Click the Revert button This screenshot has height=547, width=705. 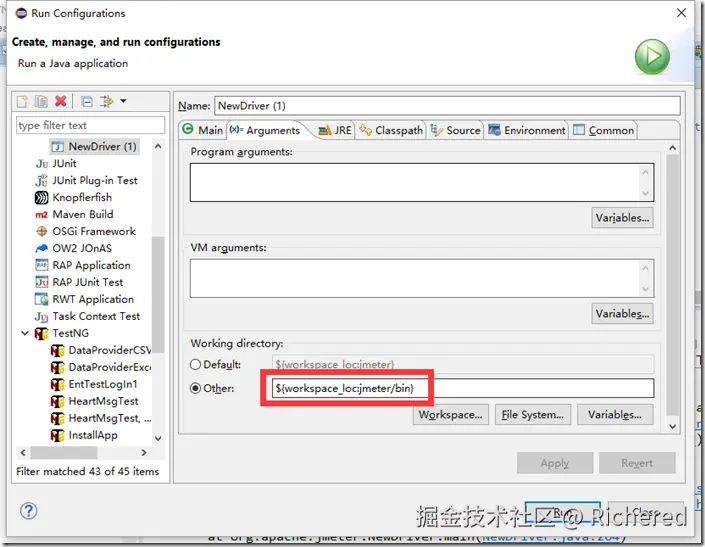(637, 463)
